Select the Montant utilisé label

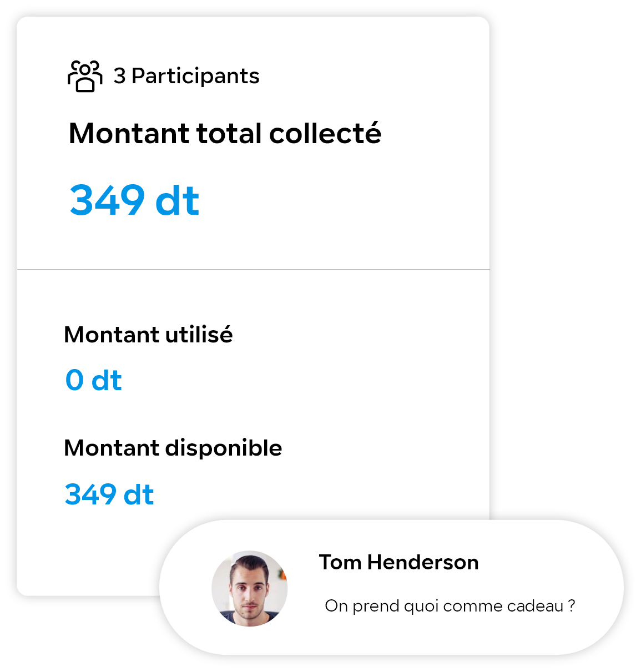(148, 335)
